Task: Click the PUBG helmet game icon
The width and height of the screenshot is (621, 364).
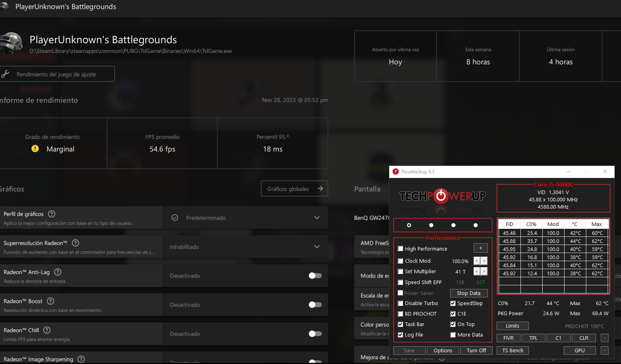Action: coord(11,42)
